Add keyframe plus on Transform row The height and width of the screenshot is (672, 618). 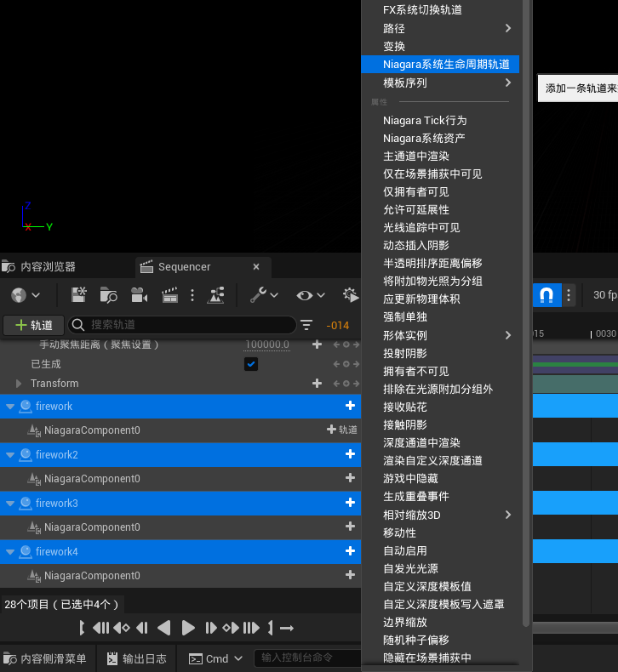coord(317,383)
